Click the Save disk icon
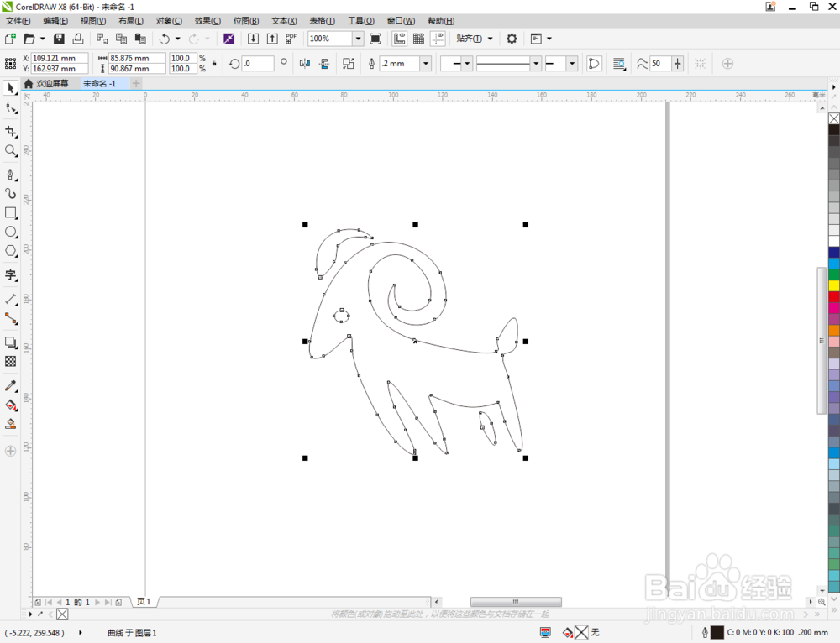The image size is (840, 643). pos(59,39)
